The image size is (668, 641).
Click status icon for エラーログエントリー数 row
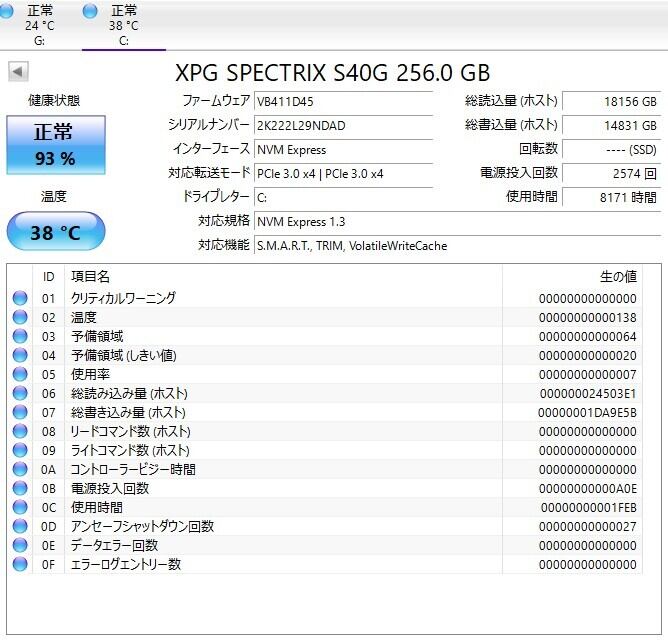[19, 564]
